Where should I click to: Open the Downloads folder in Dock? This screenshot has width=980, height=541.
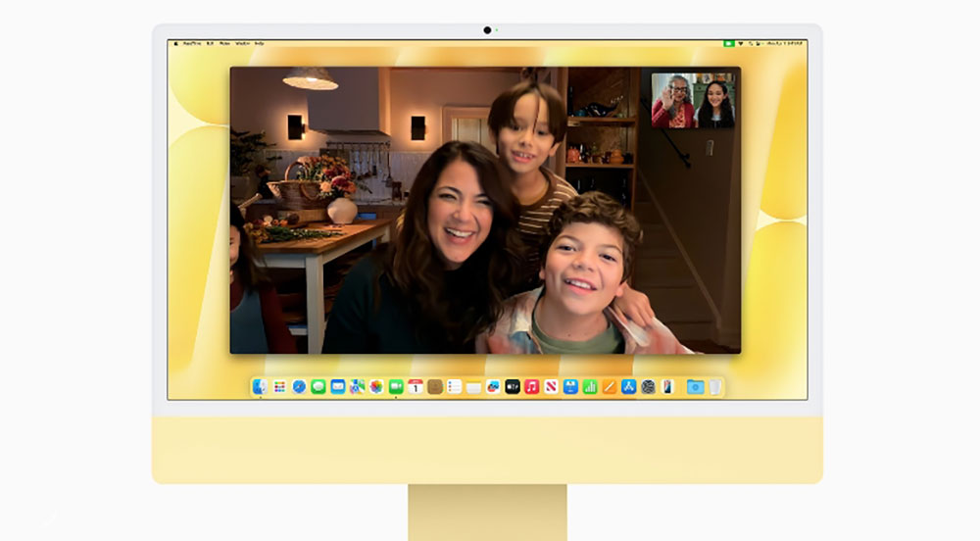click(695, 387)
